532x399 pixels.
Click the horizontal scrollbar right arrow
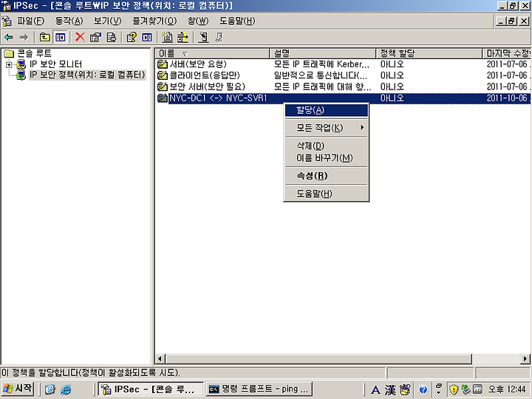525,358
